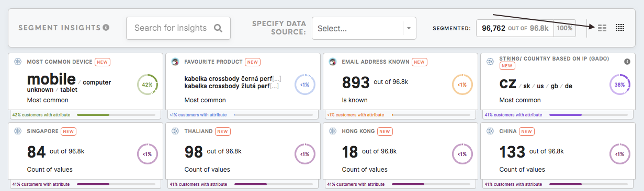Click source icon on String/Country card
Viewport: 644px width, 191px height.
pos(490,62)
